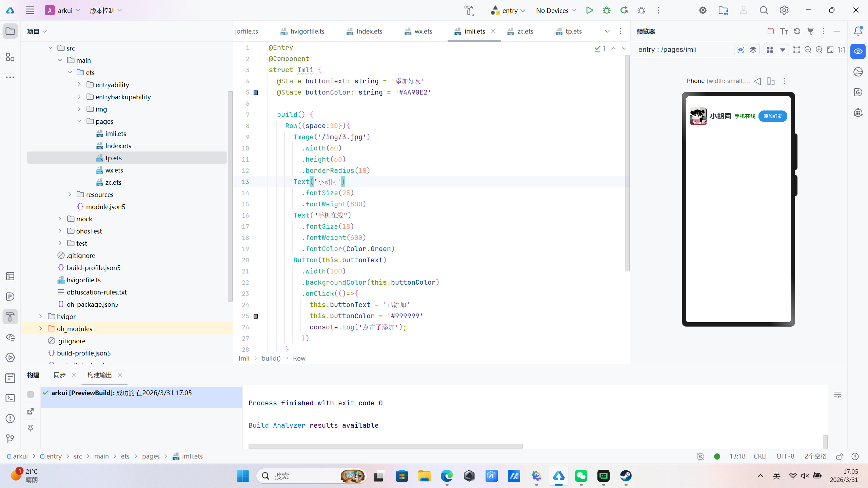Expand the oh_modules folder
868x488 pixels.
point(40,328)
